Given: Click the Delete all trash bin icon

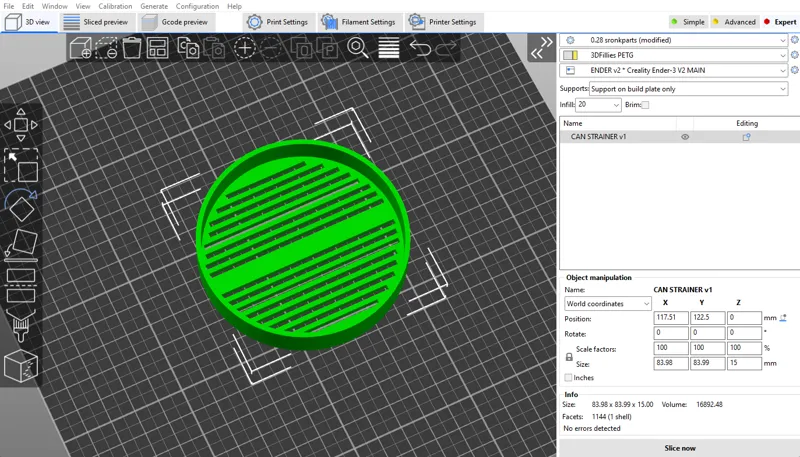Looking at the screenshot, I should click(132, 48).
